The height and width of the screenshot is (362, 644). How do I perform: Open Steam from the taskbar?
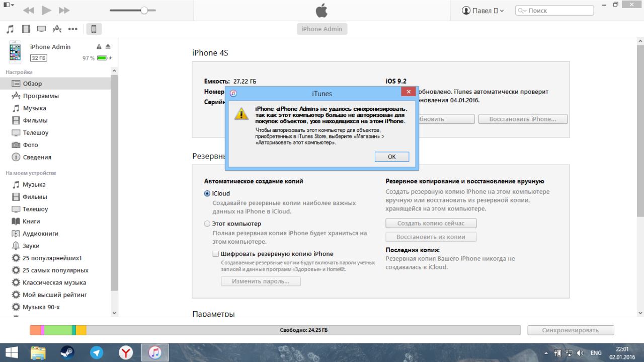click(x=67, y=352)
